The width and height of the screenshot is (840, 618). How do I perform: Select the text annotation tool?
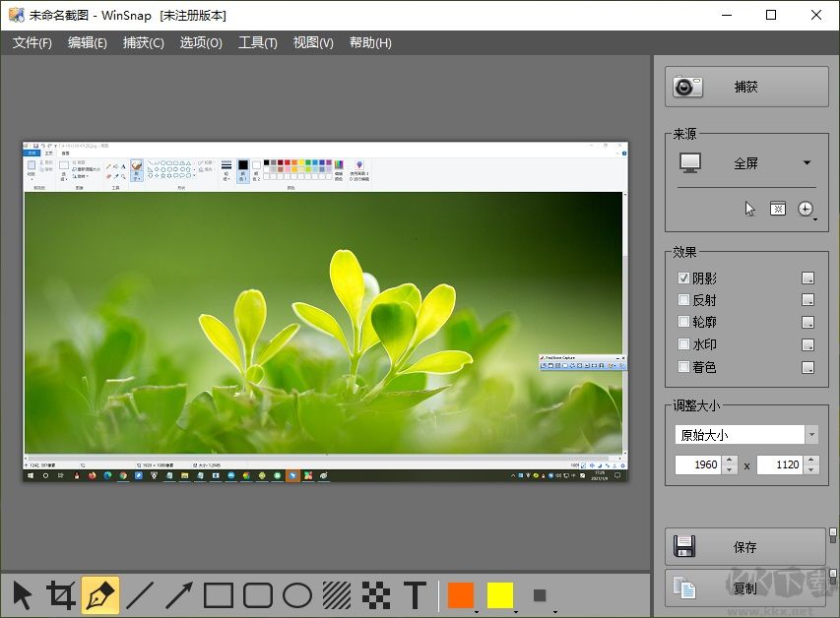coord(415,594)
